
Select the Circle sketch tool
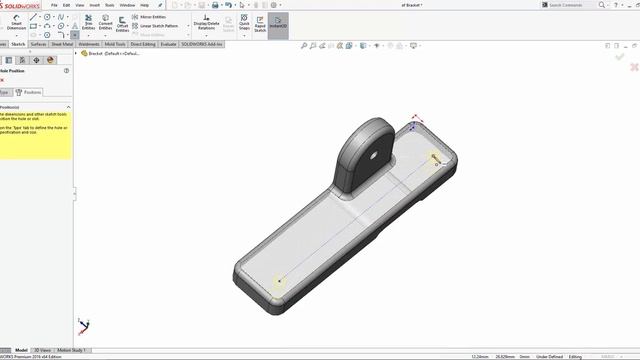coord(47,17)
